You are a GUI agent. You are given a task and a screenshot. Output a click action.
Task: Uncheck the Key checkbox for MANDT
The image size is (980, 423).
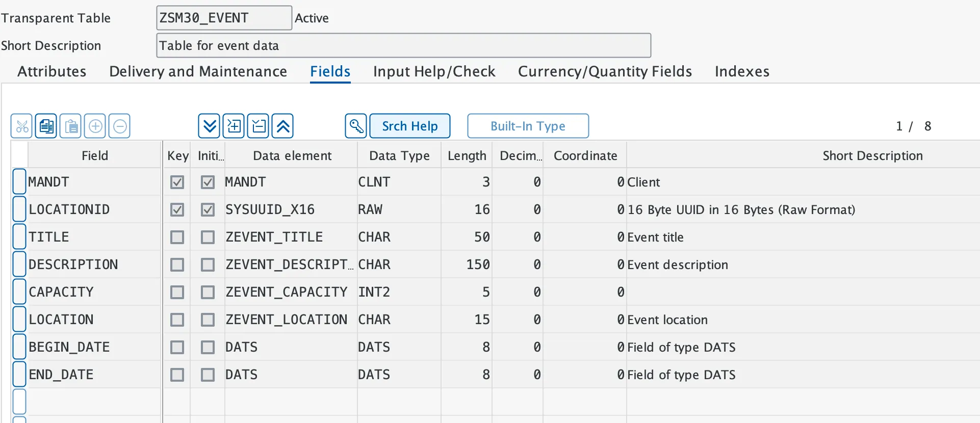tap(177, 182)
